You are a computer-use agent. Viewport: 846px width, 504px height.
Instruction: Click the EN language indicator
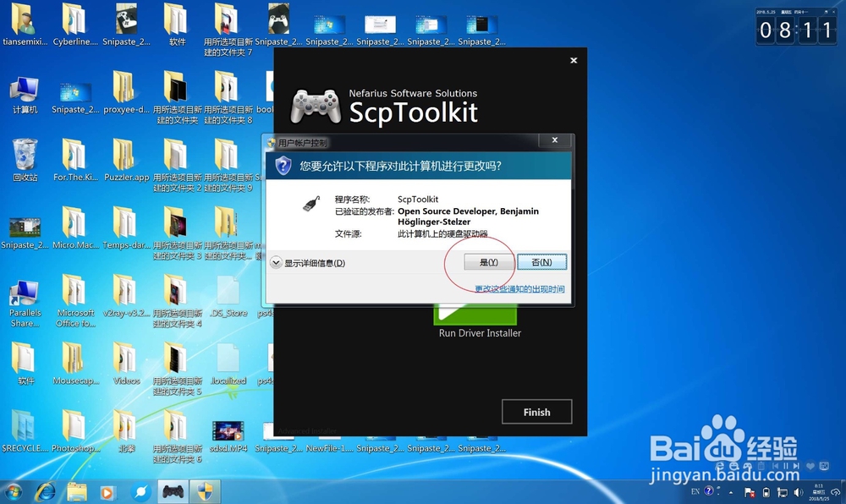tap(695, 491)
